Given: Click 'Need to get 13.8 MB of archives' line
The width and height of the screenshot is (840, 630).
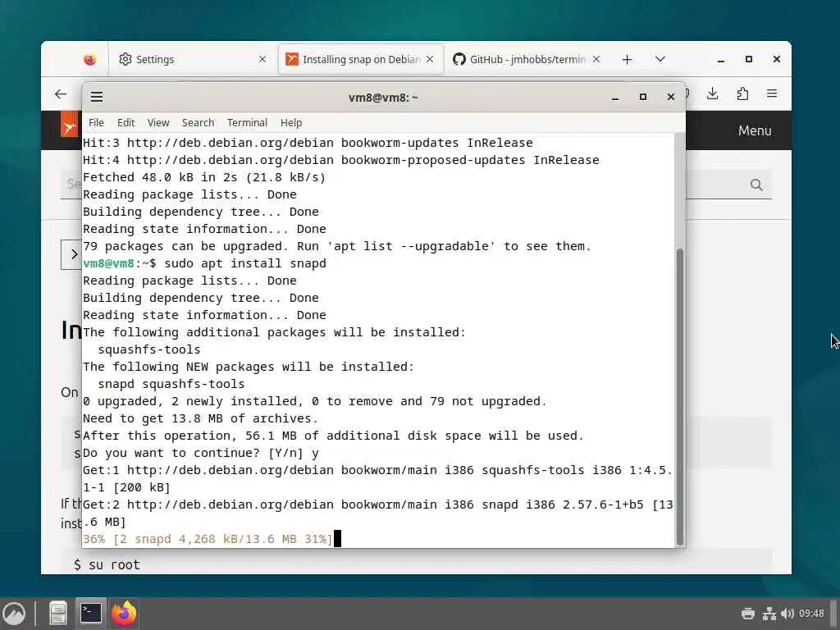Looking at the screenshot, I should (200, 418).
